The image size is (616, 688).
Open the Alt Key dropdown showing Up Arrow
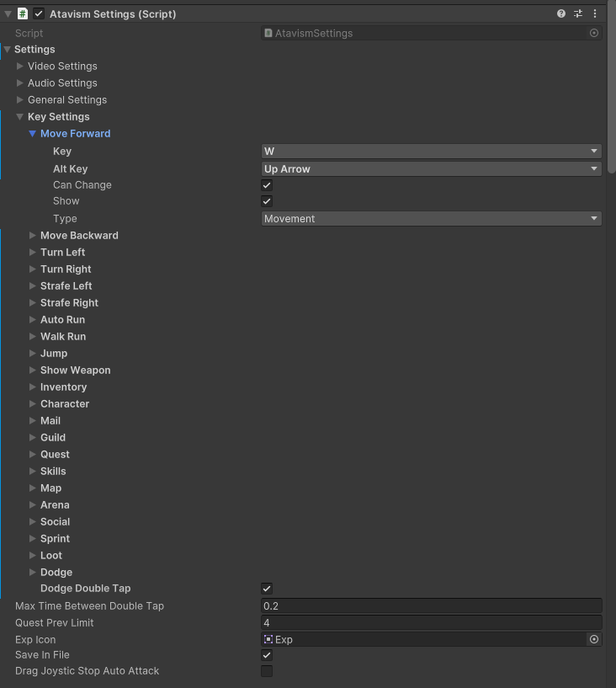[x=431, y=168]
